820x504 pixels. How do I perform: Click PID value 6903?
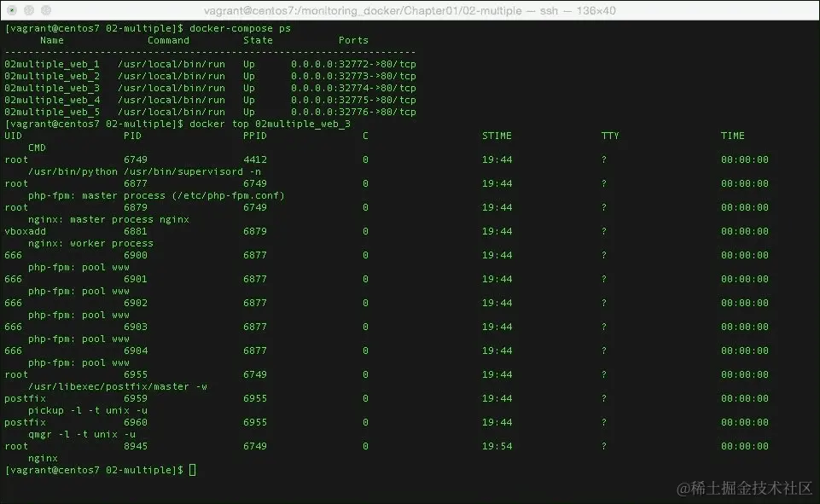point(136,327)
